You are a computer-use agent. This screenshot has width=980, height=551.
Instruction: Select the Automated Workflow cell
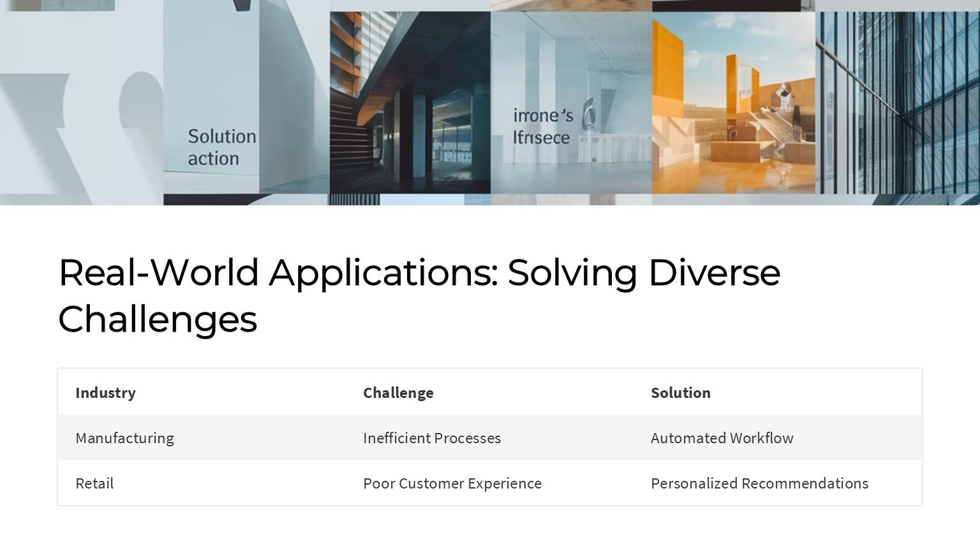click(x=722, y=438)
